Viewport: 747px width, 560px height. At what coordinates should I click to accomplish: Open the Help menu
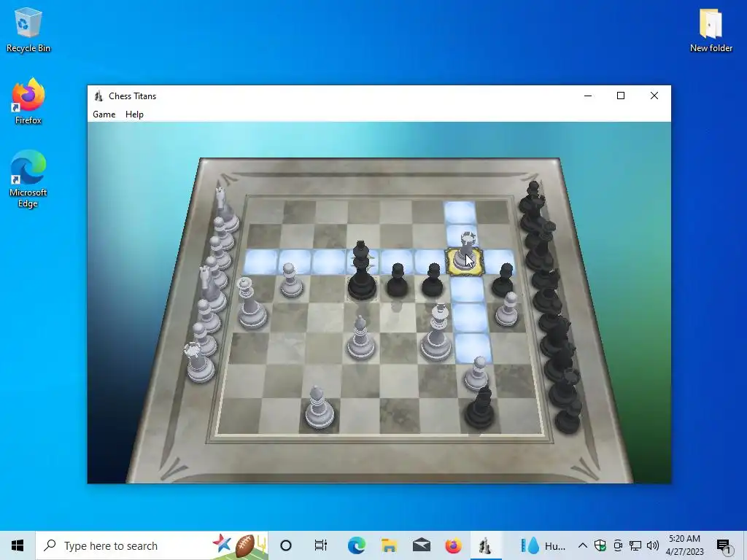pos(134,114)
